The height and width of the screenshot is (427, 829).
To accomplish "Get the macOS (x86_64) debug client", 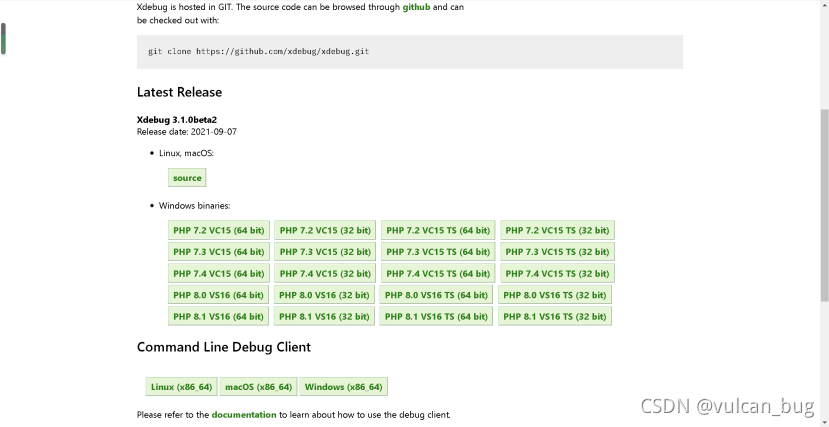I will 259,386.
